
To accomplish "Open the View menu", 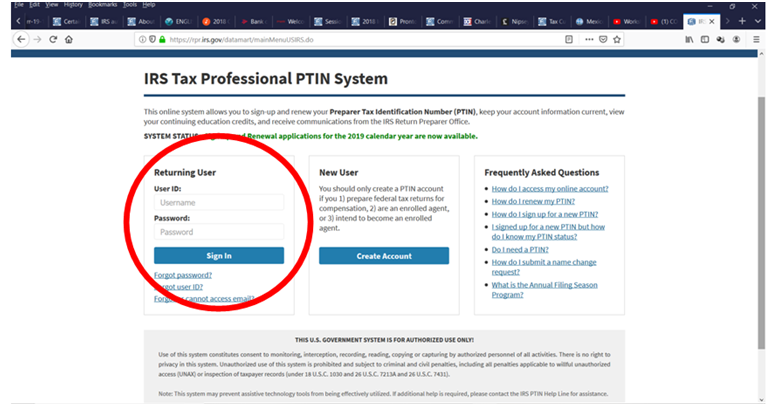I will click(51, 4).
